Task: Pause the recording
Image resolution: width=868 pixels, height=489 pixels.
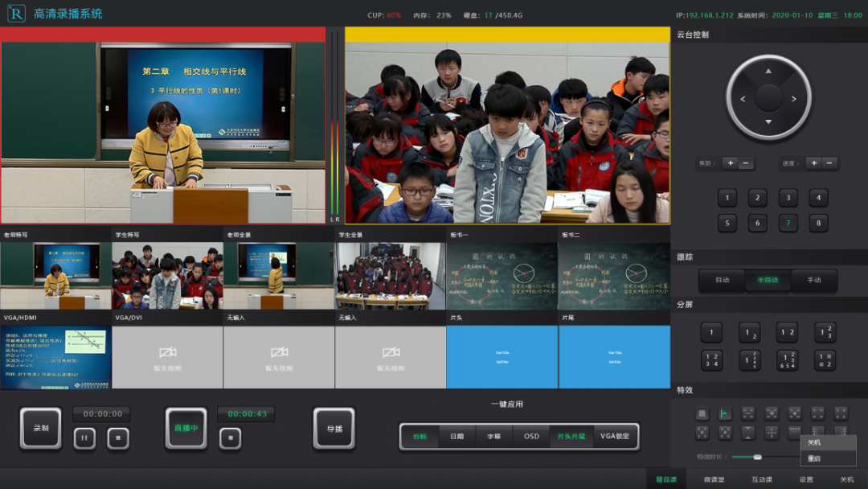Action: [x=84, y=438]
